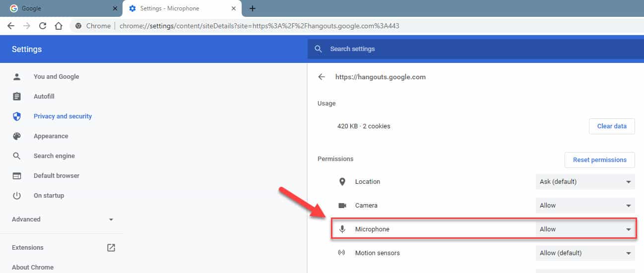Focus the address bar URL
Viewport: 644px width, 273px height.
(x=259, y=26)
